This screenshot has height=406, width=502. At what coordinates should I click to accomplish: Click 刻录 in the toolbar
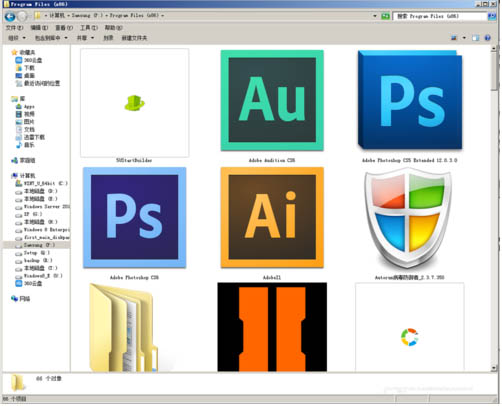point(108,38)
